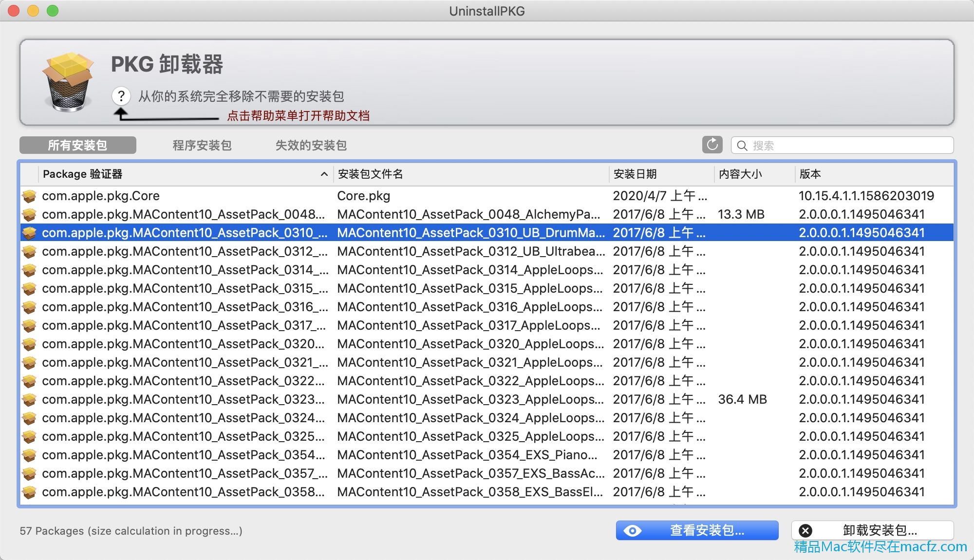Select MAContent10_AssetPack_0316_AppleLoops file name
Viewport: 974px width, 560px height.
pos(470,307)
